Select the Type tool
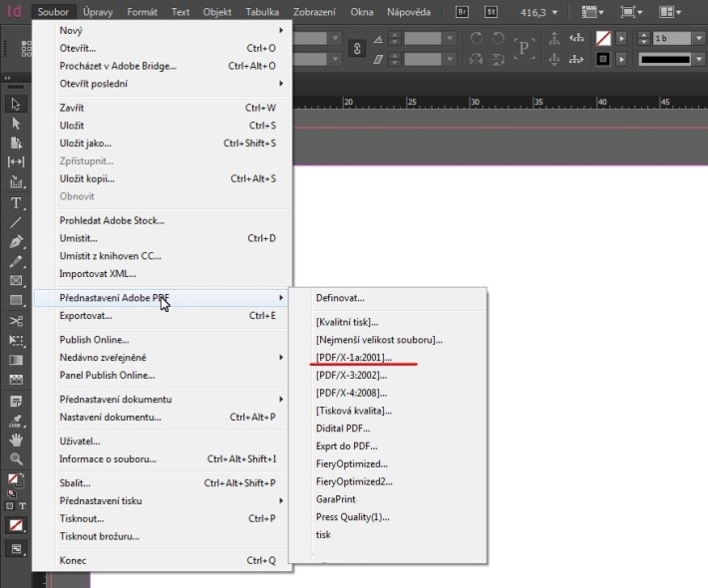This screenshot has height=588, width=708. [x=16, y=203]
